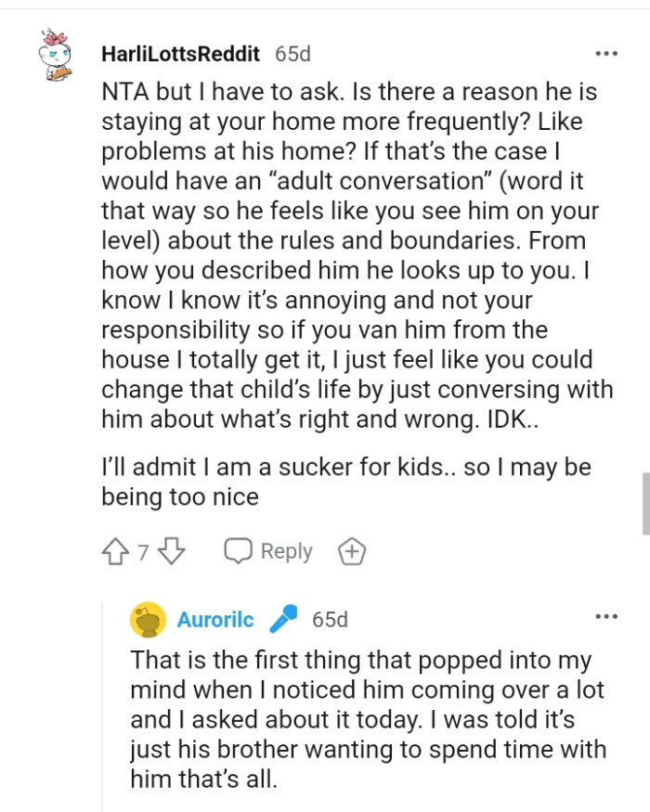Visit Aurorilc's profile via username link
The width and height of the screenshot is (650, 812).
(x=214, y=619)
